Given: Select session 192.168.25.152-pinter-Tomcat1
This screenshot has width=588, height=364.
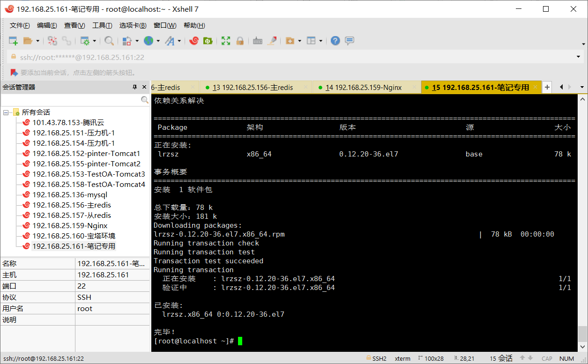Looking at the screenshot, I should pyautogui.click(x=86, y=154).
